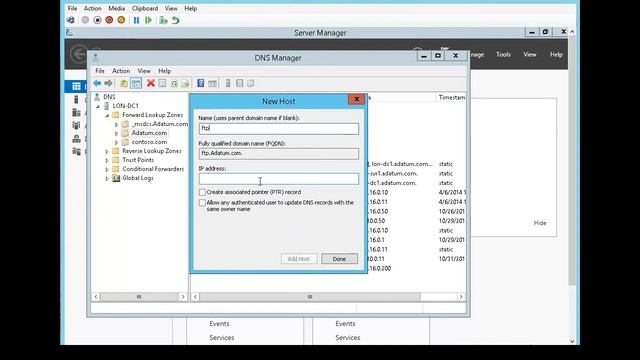Open Server Manager's View menu
Viewport: 640px width, 360px height.
530,54
